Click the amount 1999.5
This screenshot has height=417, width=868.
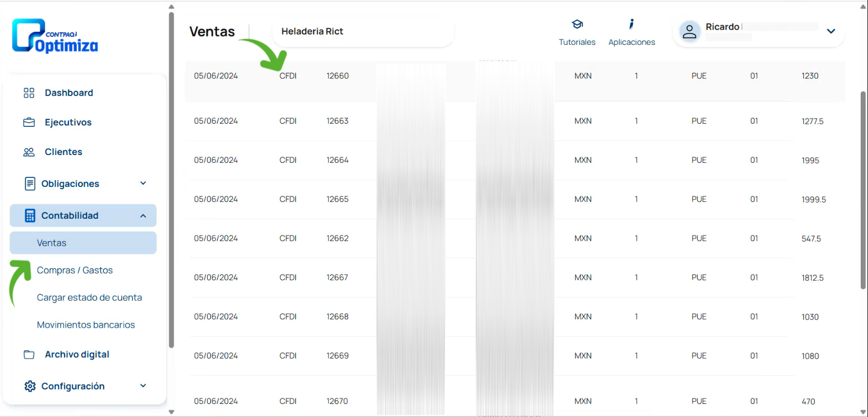(x=814, y=199)
